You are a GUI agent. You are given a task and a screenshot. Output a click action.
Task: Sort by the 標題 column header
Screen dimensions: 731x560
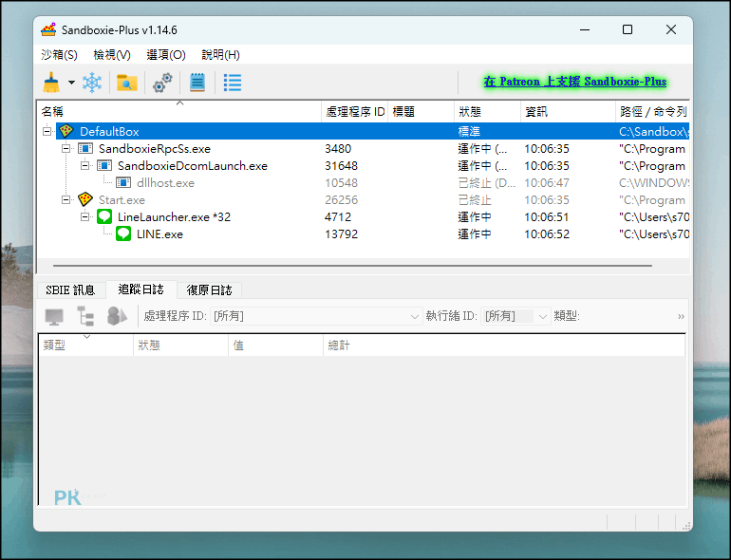point(421,111)
